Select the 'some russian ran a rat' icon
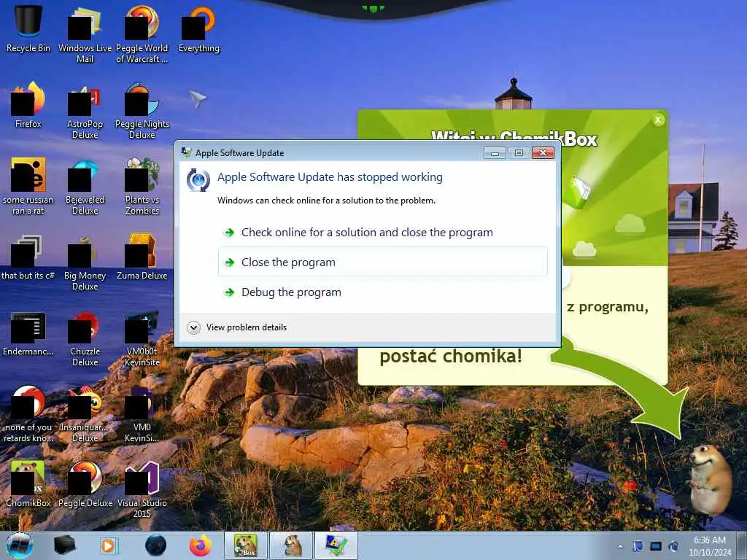The height and width of the screenshot is (560, 747). (28, 186)
